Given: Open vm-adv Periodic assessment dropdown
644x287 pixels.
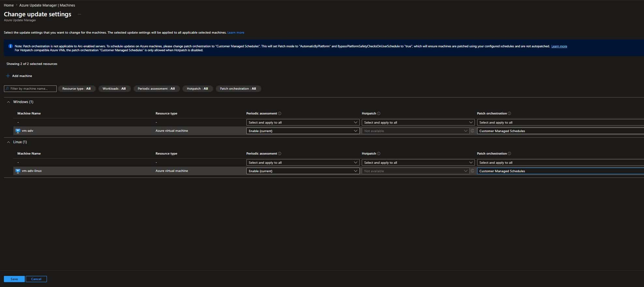Looking at the screenshot, I should click(303, 131).
